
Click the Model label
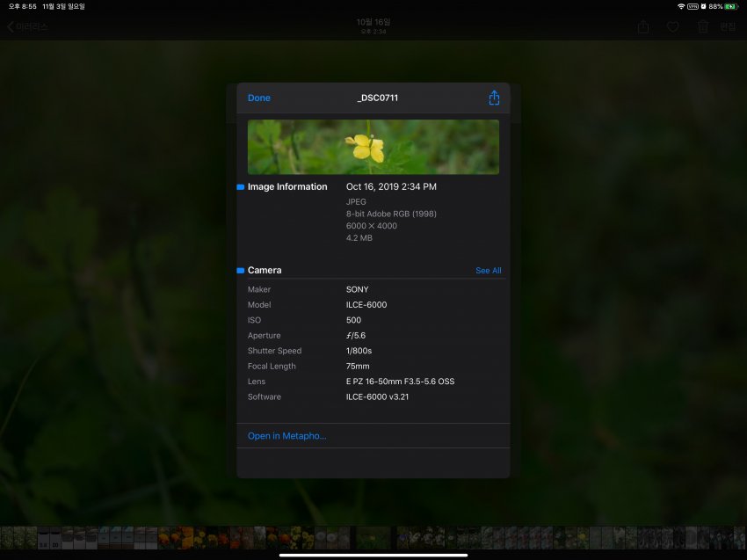click(x=259, y=304)
